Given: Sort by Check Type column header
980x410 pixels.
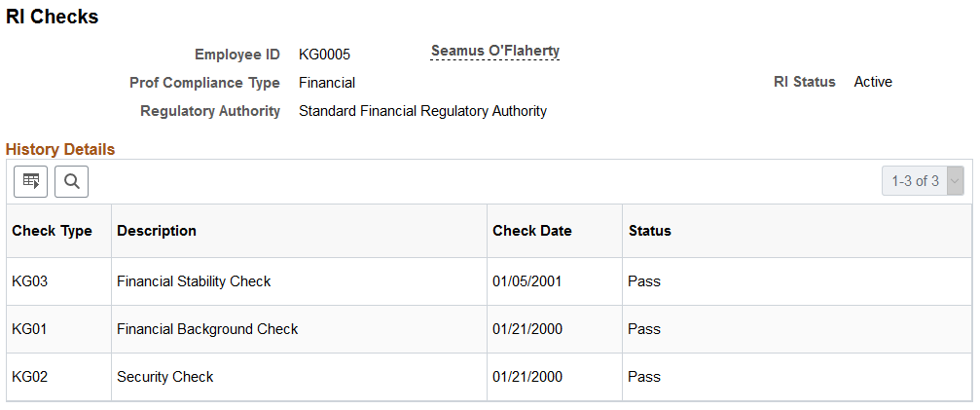Looking at the screenshot, I should (52, 231).
